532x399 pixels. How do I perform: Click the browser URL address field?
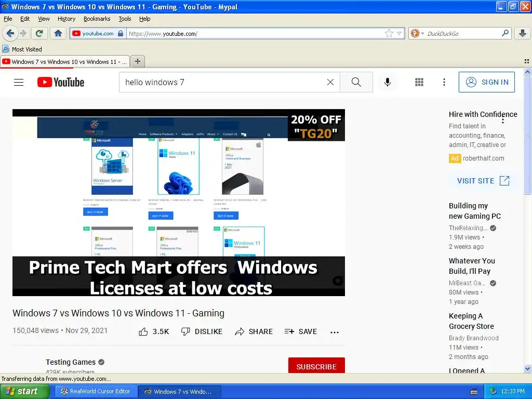pos(255,33)
